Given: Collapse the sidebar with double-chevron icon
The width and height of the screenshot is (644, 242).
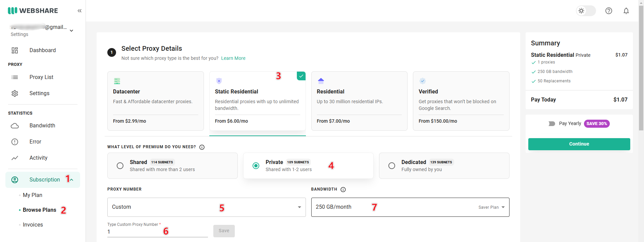Looking at the screenshot, I should coord(79,11).
